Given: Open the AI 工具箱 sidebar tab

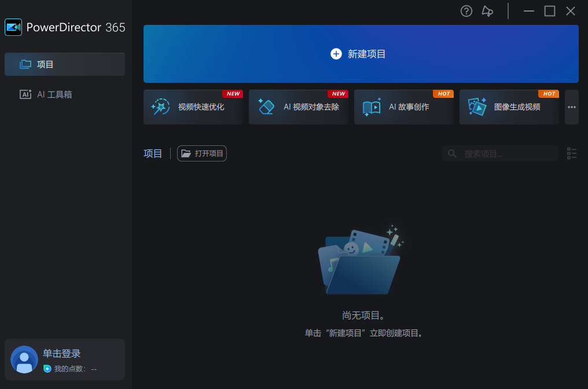Looking at the screenshot, I should 64,94.
